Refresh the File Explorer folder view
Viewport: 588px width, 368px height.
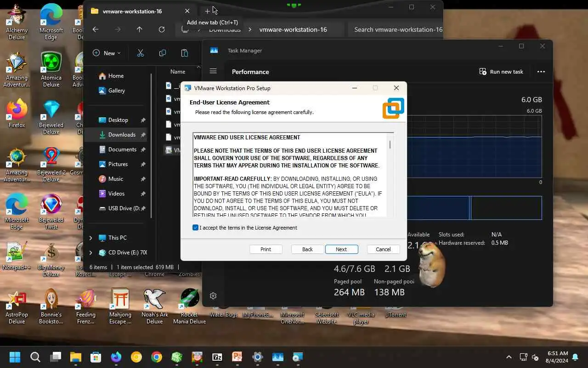162,29
